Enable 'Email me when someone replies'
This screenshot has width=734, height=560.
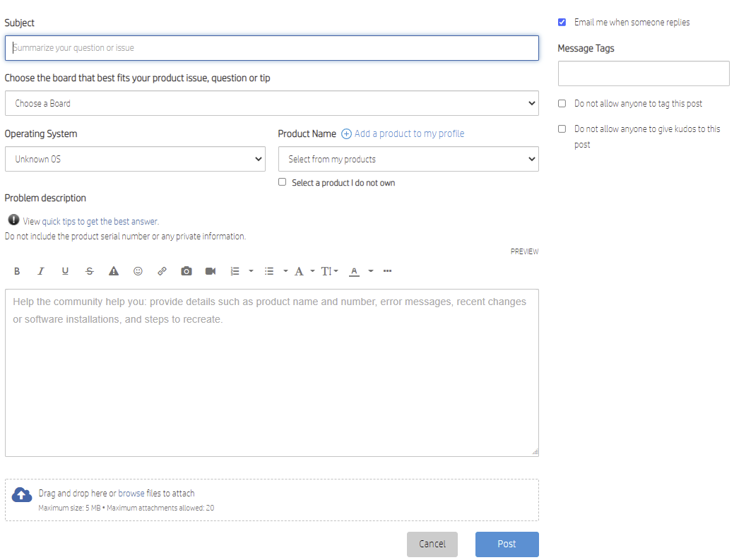562,22
